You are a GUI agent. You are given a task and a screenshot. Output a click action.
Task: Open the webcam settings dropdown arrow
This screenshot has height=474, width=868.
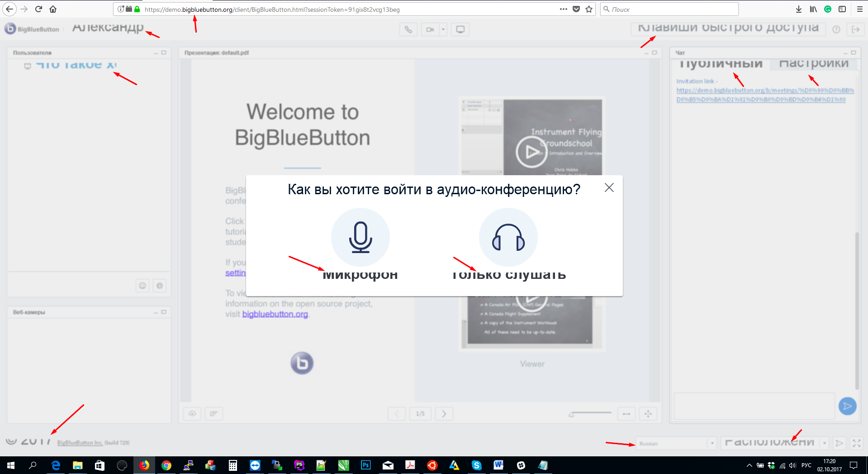(442, 29)
